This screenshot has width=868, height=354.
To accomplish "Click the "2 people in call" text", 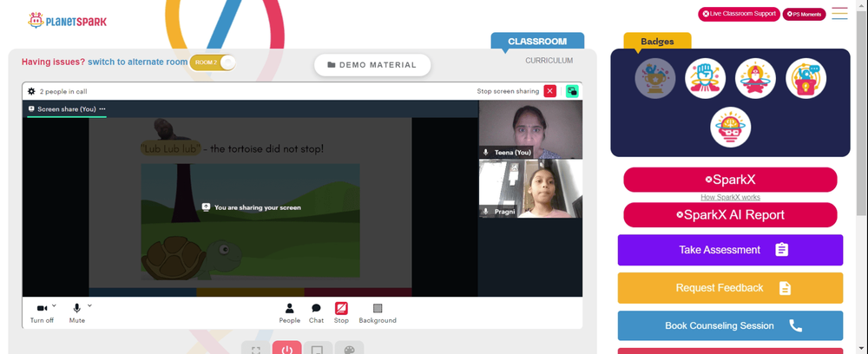I will (63, 92).
